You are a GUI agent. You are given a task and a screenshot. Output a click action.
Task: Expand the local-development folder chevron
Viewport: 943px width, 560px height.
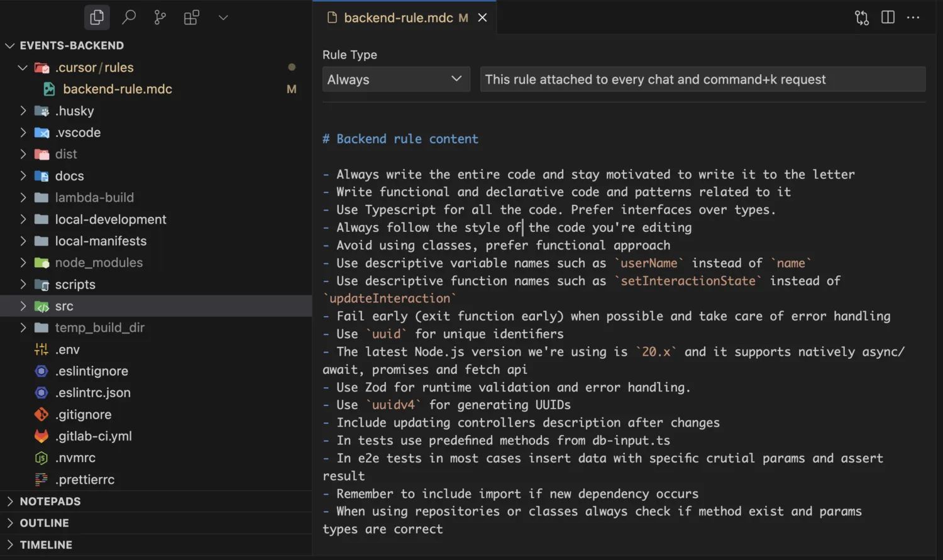pyautogui.click(x=23, y=219)
